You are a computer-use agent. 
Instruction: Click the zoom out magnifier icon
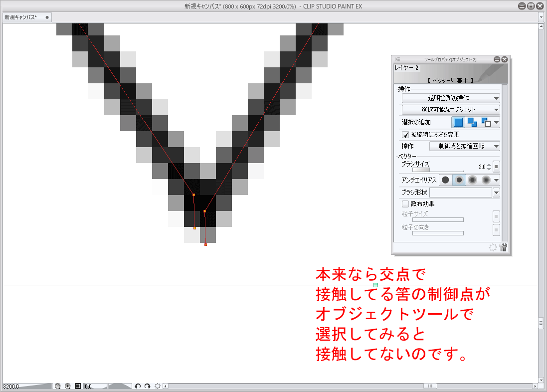click(x=58, y=386)
